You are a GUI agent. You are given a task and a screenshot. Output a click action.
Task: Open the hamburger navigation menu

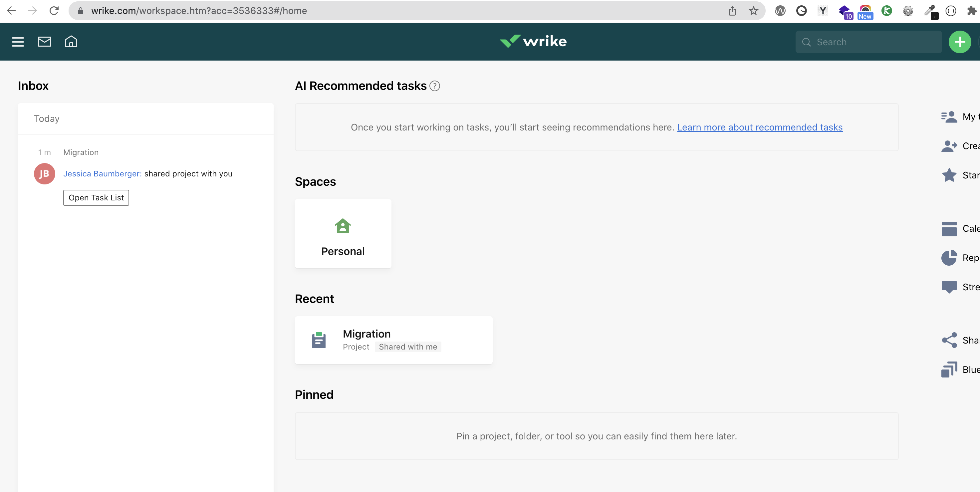18,42
